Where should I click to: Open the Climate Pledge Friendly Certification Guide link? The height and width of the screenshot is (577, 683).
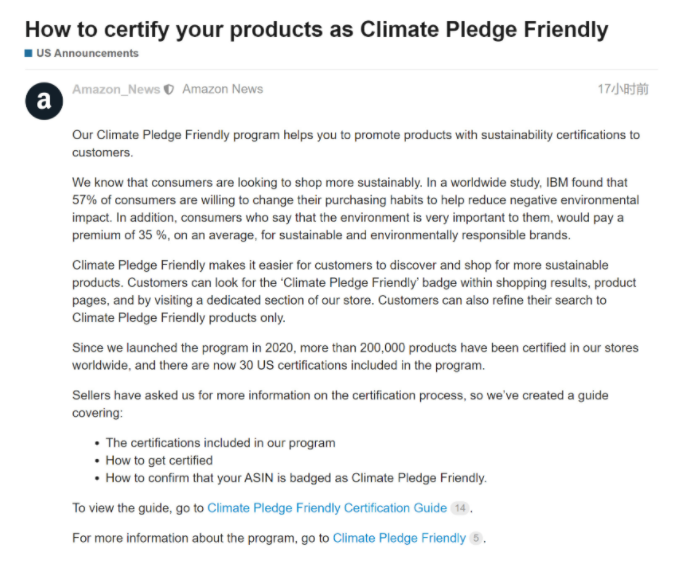click(327, 508)
